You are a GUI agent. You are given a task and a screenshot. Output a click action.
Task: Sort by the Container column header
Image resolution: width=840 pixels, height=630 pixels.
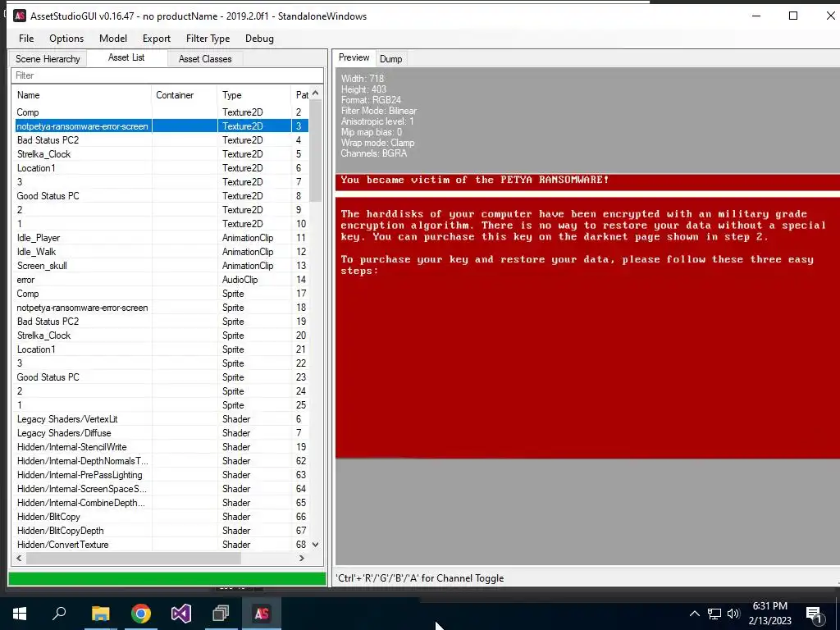click(185, 95)
